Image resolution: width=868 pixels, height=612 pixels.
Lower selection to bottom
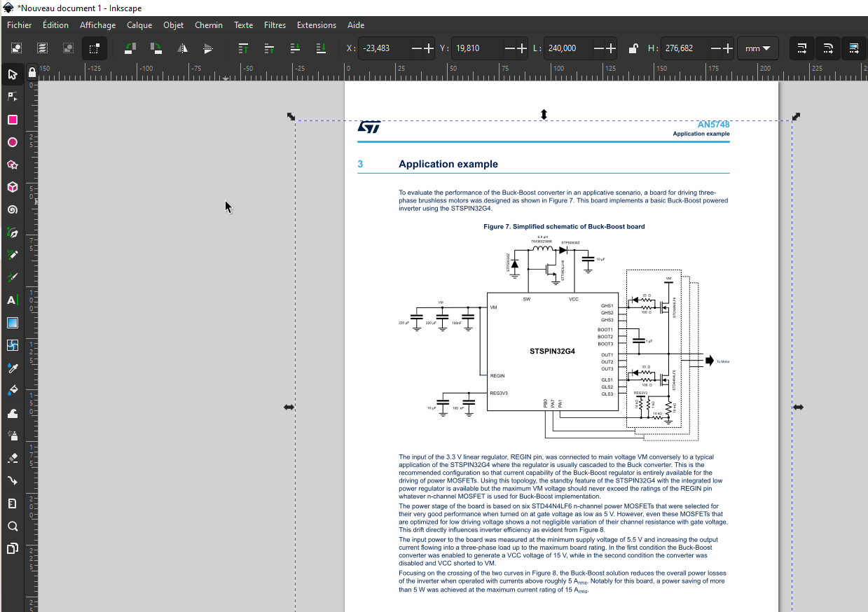coord(321,48)
